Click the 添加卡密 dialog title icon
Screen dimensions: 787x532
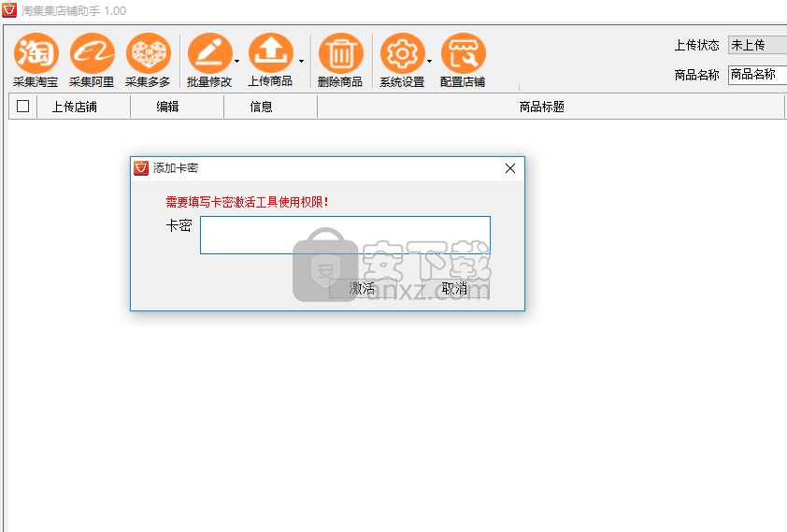point(141,168)
